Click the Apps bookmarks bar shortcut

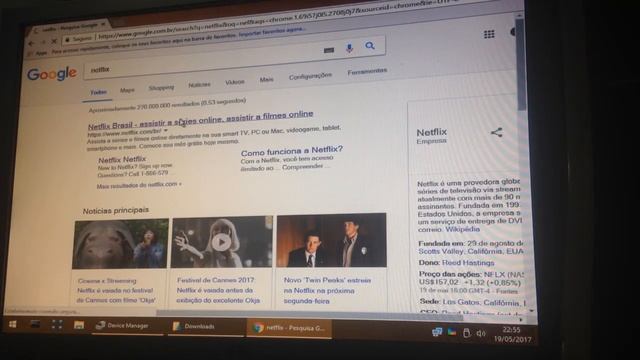coord(38,53)
